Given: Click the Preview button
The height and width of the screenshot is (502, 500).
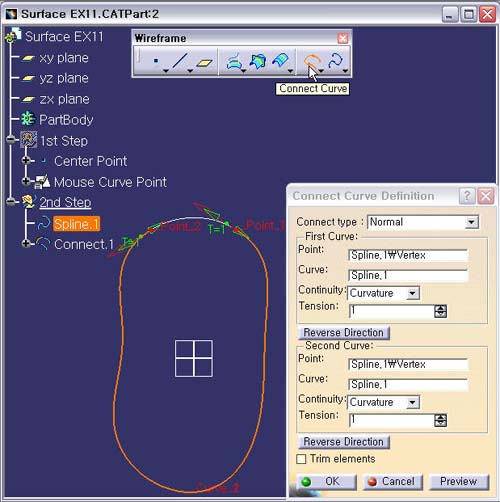Looking at the screenshot, I should coord(459,482).
